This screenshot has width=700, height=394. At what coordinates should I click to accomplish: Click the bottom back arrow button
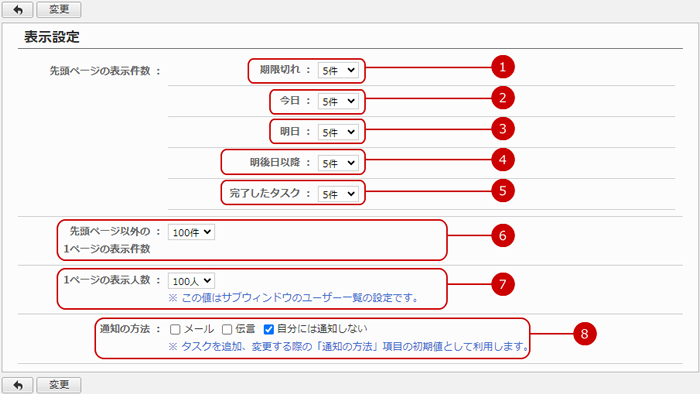coord(17,385)
